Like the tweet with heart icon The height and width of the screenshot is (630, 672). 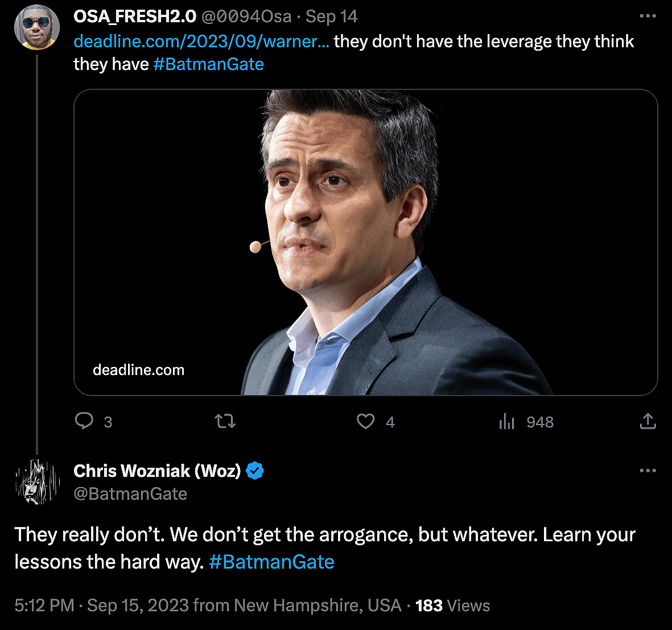[x=365, y=421]
